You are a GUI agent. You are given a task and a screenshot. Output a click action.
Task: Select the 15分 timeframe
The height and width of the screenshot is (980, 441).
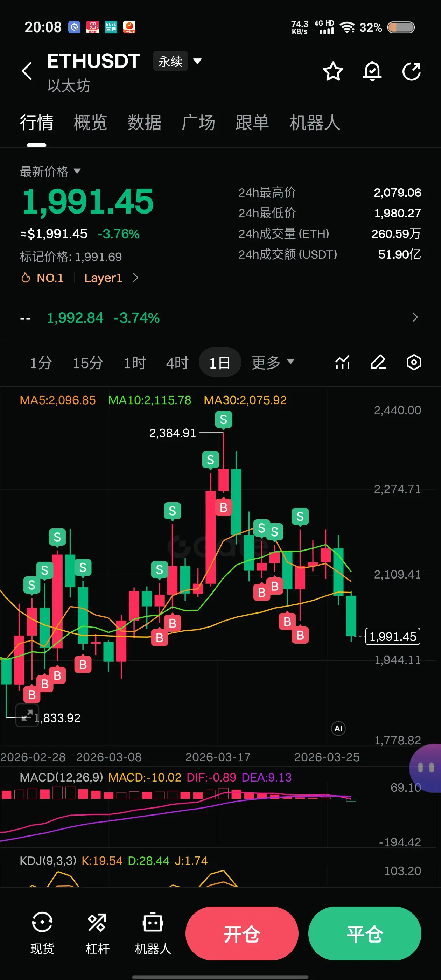click(x=88, y=363)
